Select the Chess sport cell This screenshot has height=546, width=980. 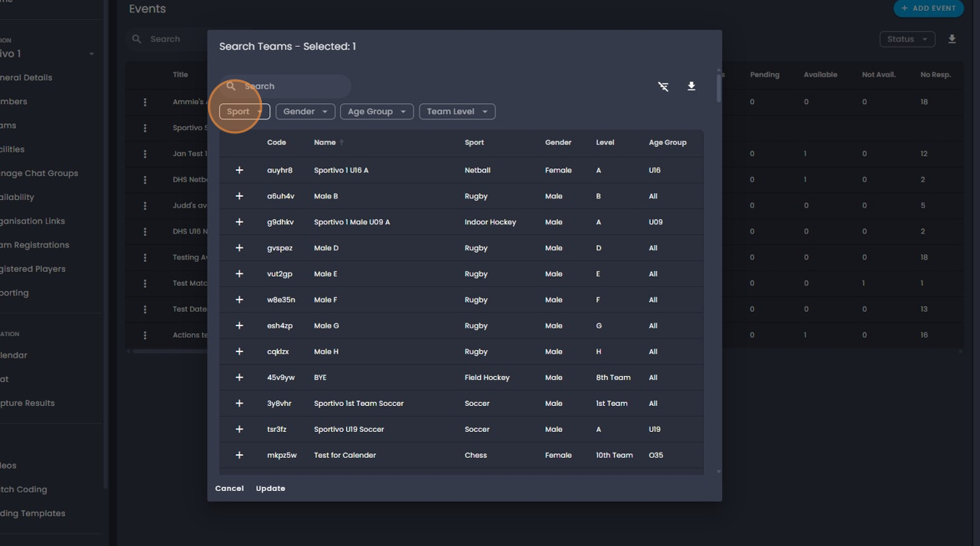[x=475, y=455]
